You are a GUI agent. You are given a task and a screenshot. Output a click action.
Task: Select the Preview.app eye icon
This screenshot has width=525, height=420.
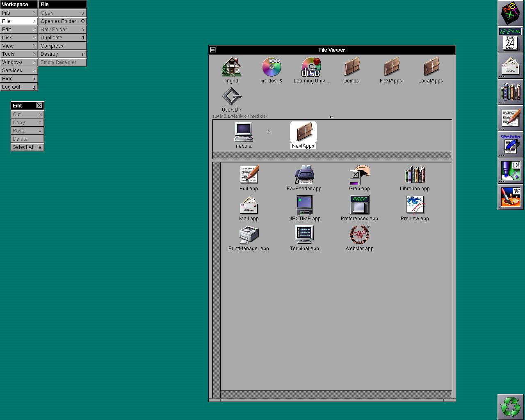[x=415, y=205]
